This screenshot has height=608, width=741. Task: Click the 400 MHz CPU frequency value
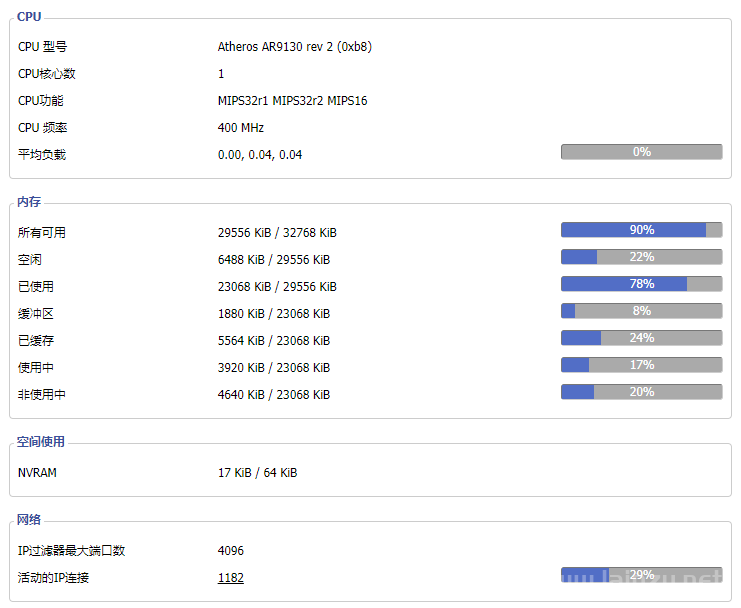(240, 128)
